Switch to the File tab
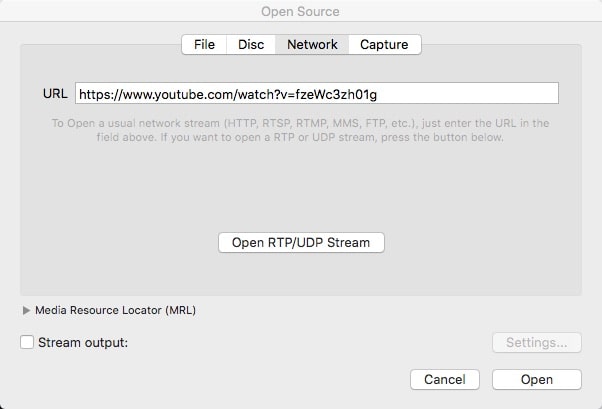Screen dimensions: 602x409 pos(204,44)
